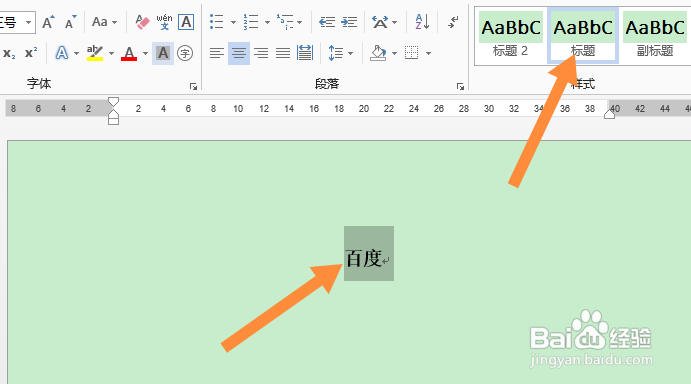Screen dimensions: 691x384
Task: Toggle center alignment
Action: point(239,53)
